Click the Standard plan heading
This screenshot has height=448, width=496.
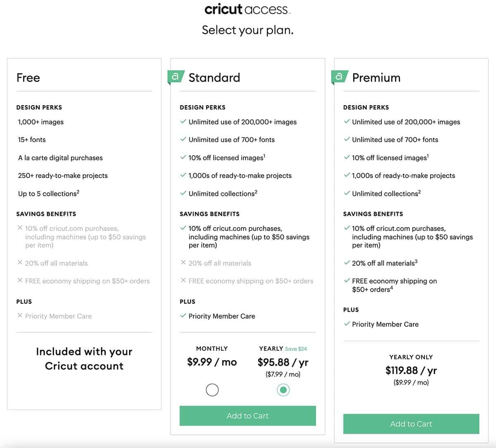click(214, 78)
